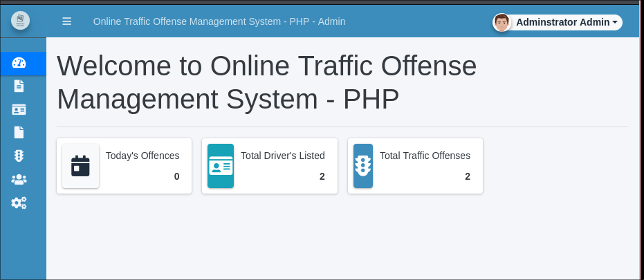Click the administrator avatar picture

point(502,22)
